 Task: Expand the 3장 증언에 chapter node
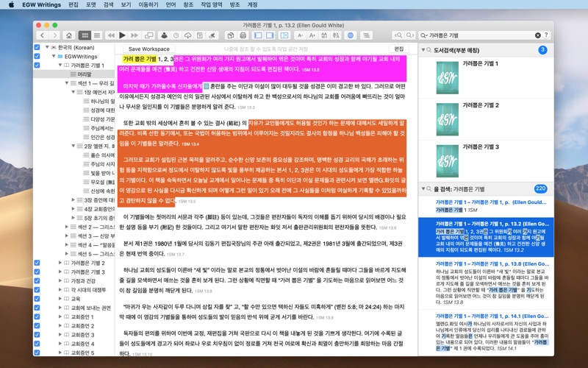click(x=73, y=199)
